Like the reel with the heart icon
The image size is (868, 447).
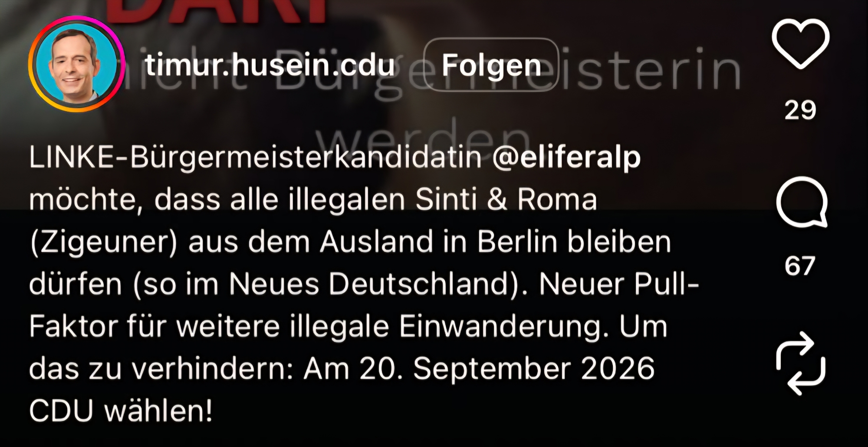pyautogui.click(x=801, y=44)
